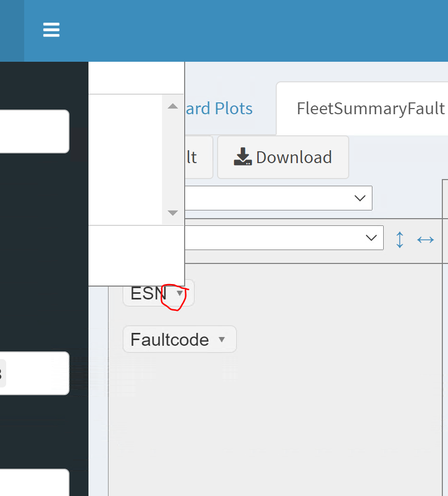448x496 pixels.
Task: Click the scrollbar down arrow
Action: click(172, 212)
